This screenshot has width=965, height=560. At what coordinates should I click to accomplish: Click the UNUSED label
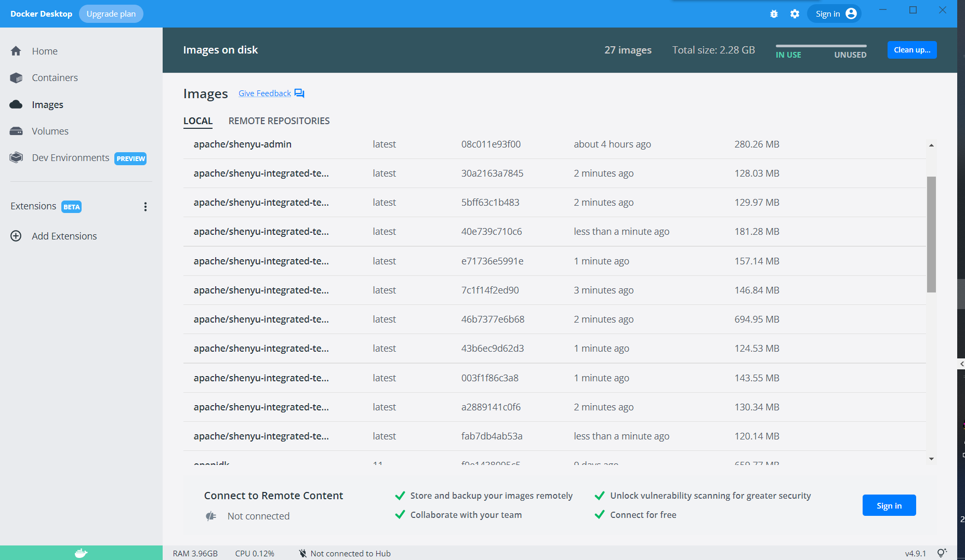pos(850,55)
